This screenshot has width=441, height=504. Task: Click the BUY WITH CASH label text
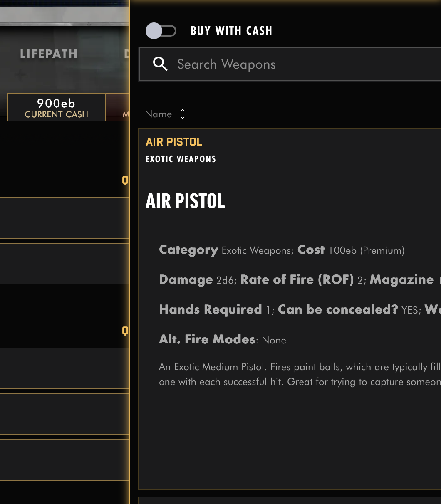tap(231, 31)
